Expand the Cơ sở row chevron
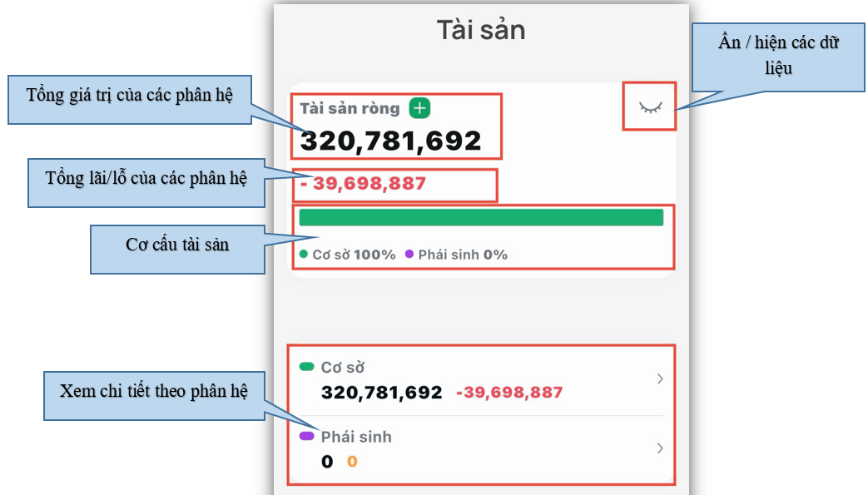 click(x=659, y=379)
